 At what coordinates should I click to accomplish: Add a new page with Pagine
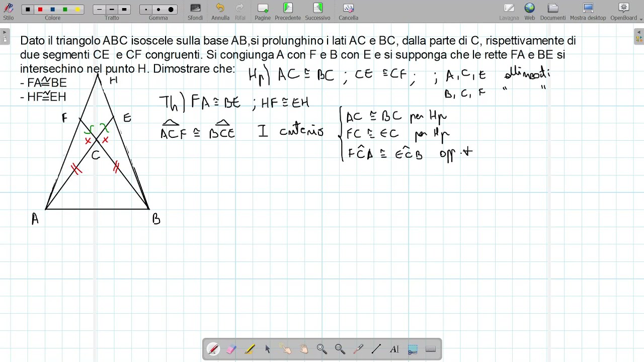[263, 11]
